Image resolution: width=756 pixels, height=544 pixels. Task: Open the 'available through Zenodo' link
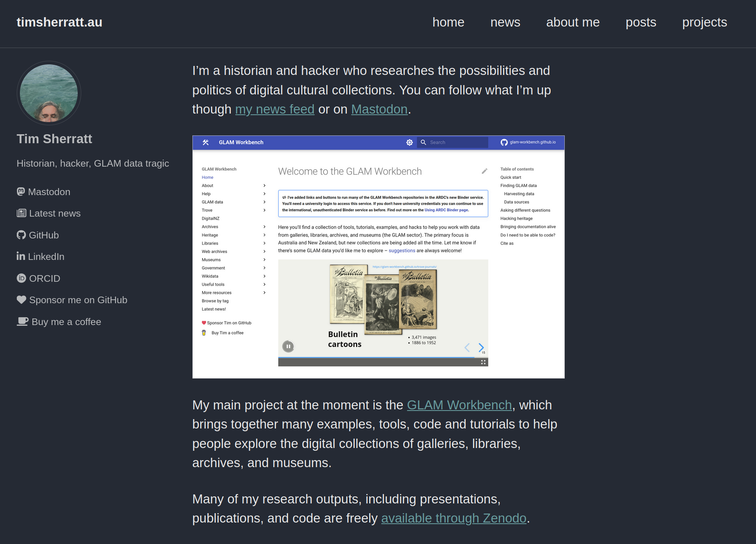(454, 518)
